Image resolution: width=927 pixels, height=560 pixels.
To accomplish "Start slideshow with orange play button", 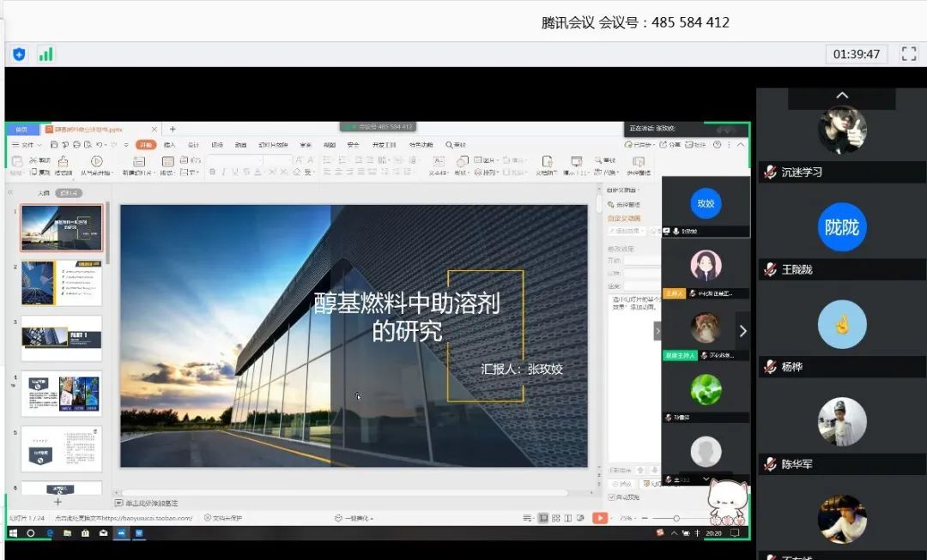I will click(x=599, y=518).
